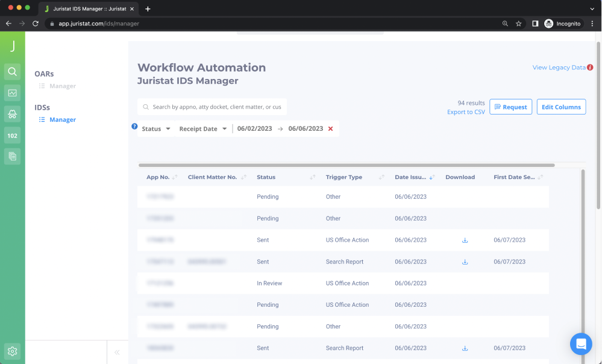Open the documents icon in sidebar
This screenshot has height=364, width=602.
pos(12,157)
